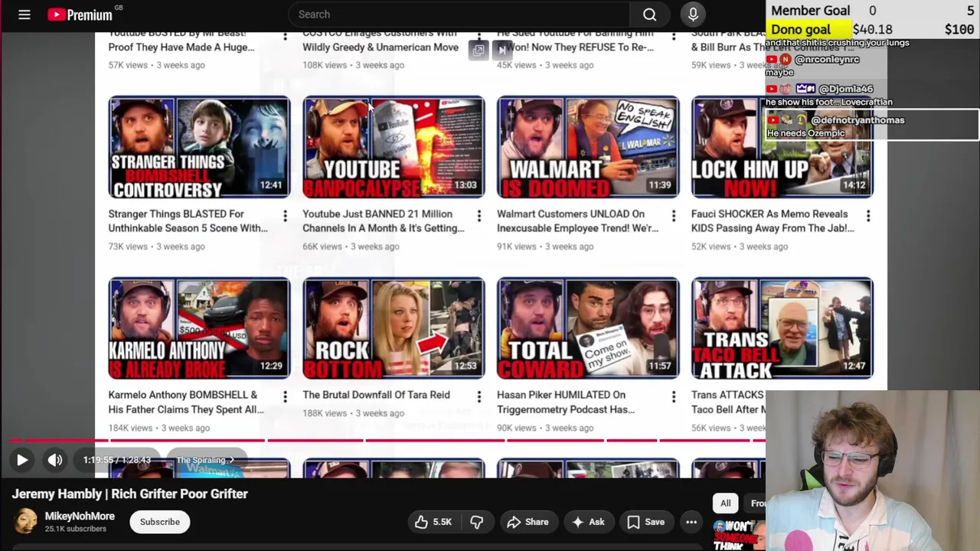
Task: Click title Stranger Things BLASTED For
Action: click(x=188, y=221)
